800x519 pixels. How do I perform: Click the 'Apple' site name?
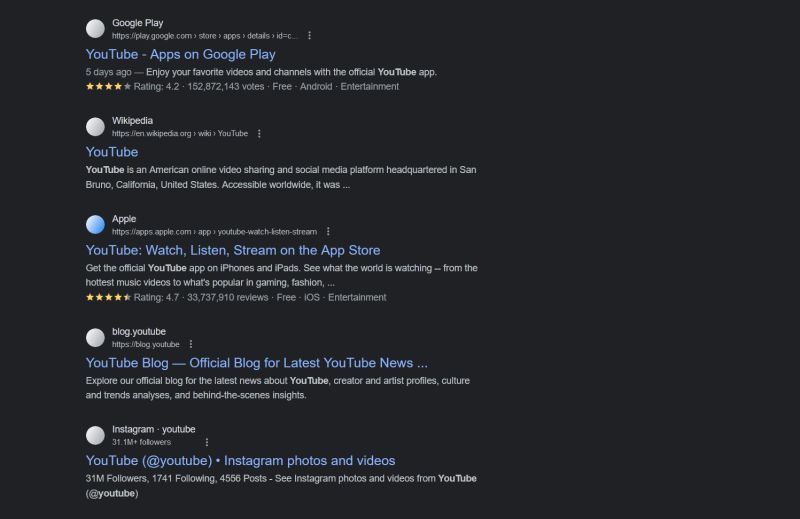coord(124,219)
